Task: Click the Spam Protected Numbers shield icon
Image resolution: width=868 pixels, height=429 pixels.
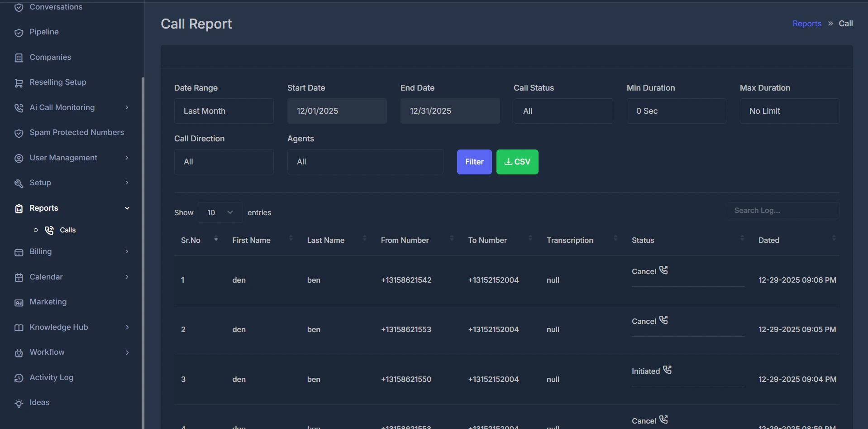Action: (x=19, y=133)
